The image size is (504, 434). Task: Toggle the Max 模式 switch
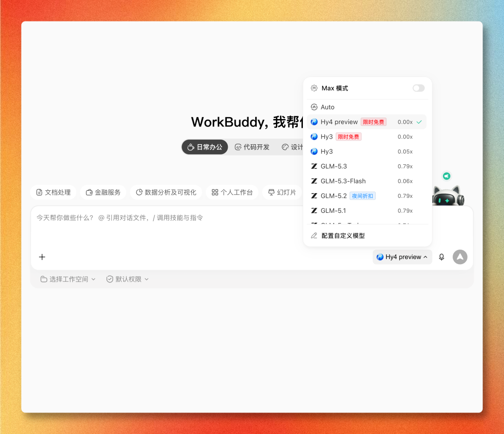[x=419, y=88]
